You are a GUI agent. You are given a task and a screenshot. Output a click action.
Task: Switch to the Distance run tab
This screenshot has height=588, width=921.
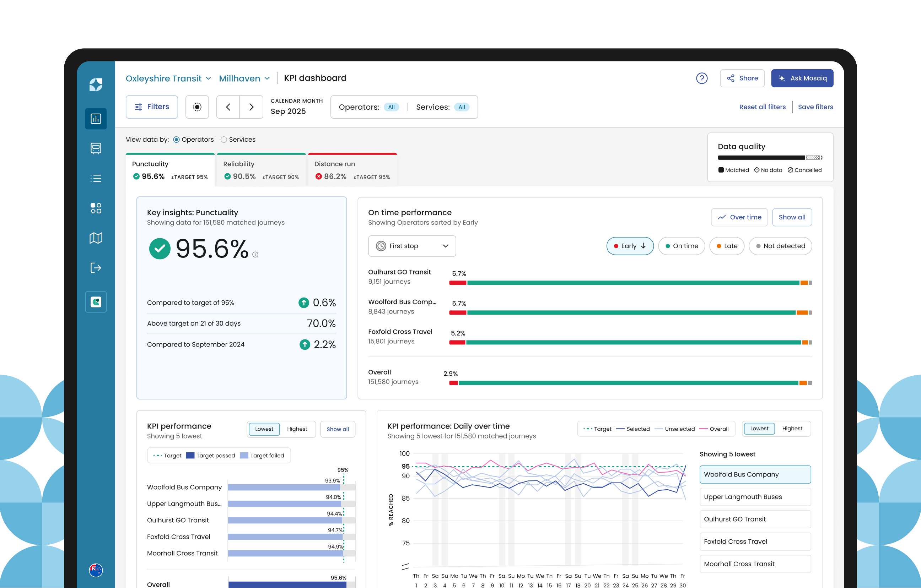352,170
